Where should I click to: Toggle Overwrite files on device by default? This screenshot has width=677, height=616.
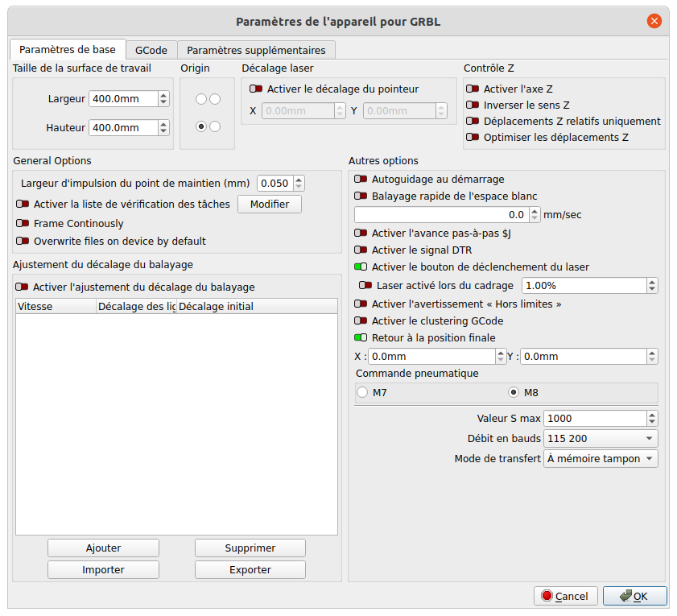(x=23, y=241)
